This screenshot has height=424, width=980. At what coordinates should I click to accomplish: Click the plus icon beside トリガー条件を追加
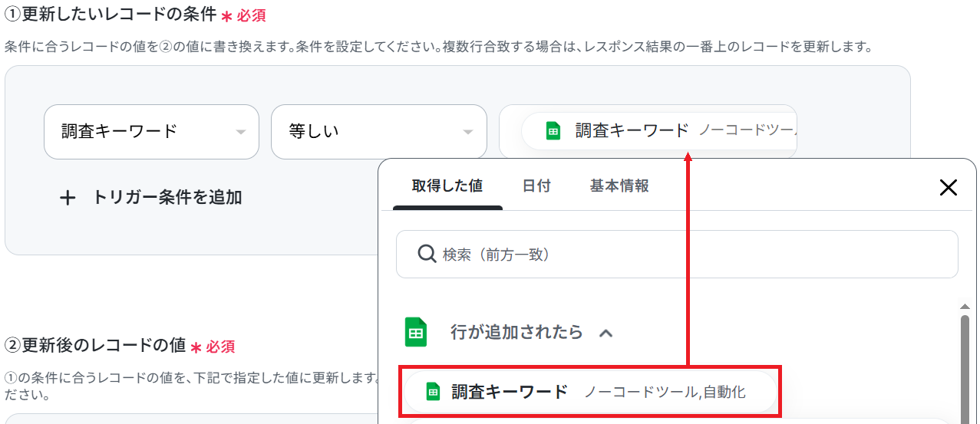tap(68, 198)
